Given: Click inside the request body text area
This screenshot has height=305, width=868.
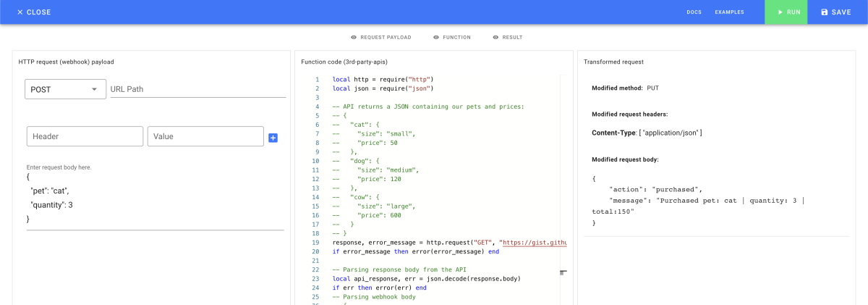Looking at the screenshot, I should pyautogui.click(x=155, y=197).
